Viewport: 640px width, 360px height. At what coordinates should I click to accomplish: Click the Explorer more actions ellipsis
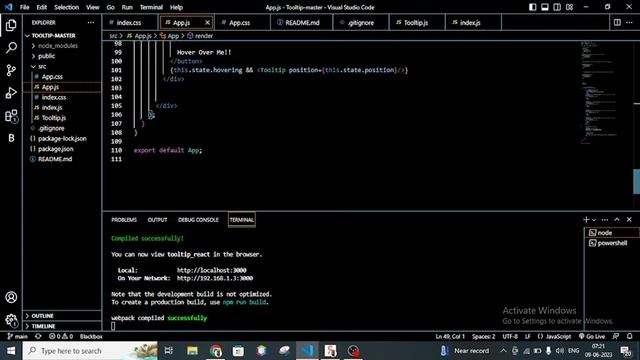(91, 22)
